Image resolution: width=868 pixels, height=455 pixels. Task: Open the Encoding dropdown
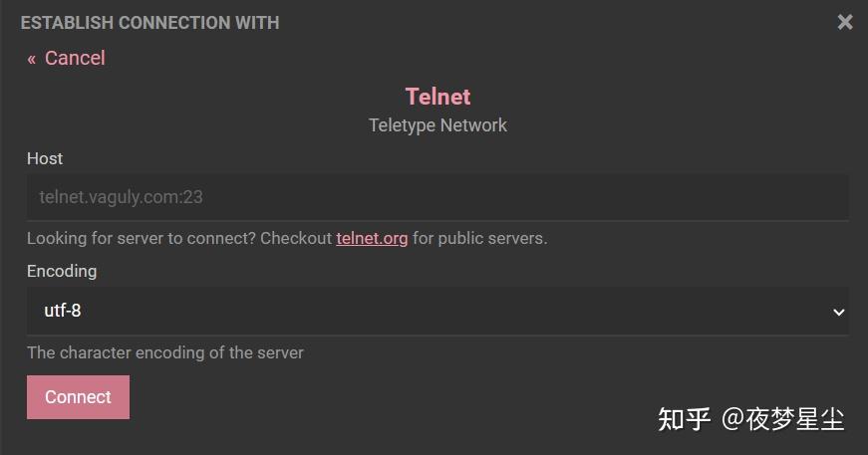[x=437, y=311]
